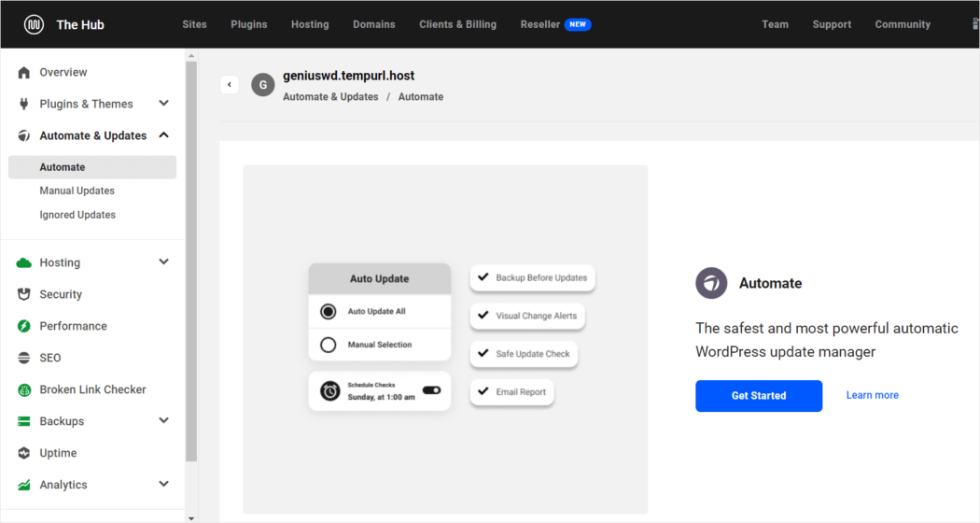Click the Plugins & Themes plug icon
Image resolution: width=980 pixels, height=523 pixels.
pos(23,104)
